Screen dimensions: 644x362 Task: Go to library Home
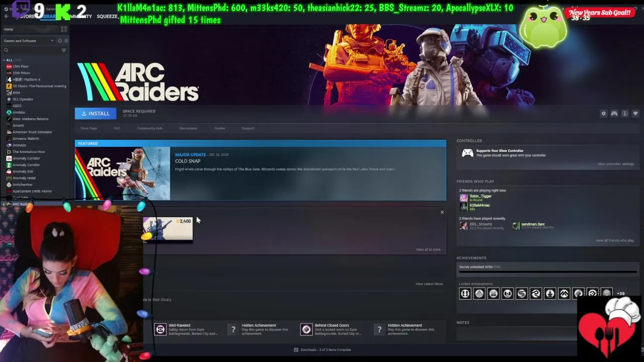(9, 29)
